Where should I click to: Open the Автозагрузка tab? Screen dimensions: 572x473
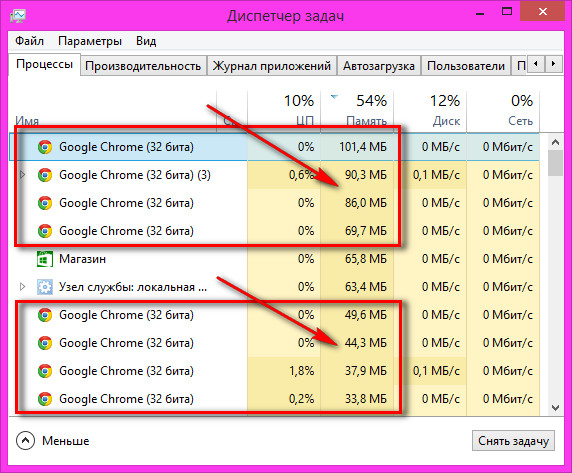[x=379, y=66]
